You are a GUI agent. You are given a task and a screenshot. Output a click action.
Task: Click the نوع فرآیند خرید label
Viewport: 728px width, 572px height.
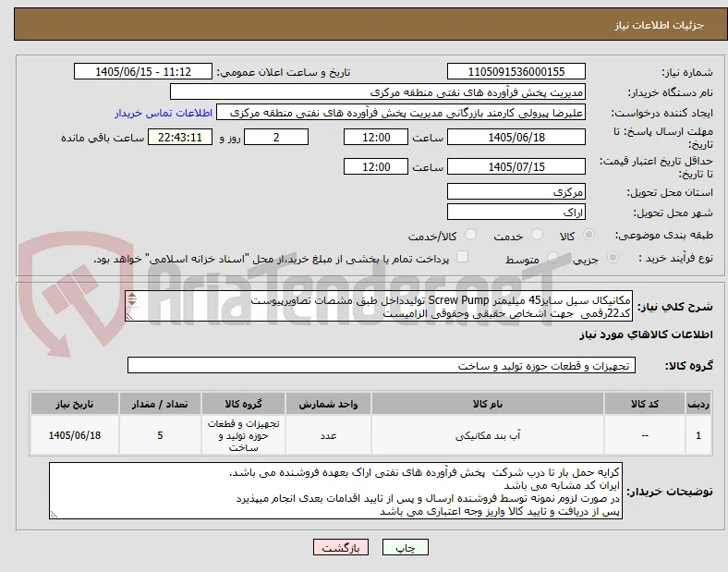pos(676,258)
